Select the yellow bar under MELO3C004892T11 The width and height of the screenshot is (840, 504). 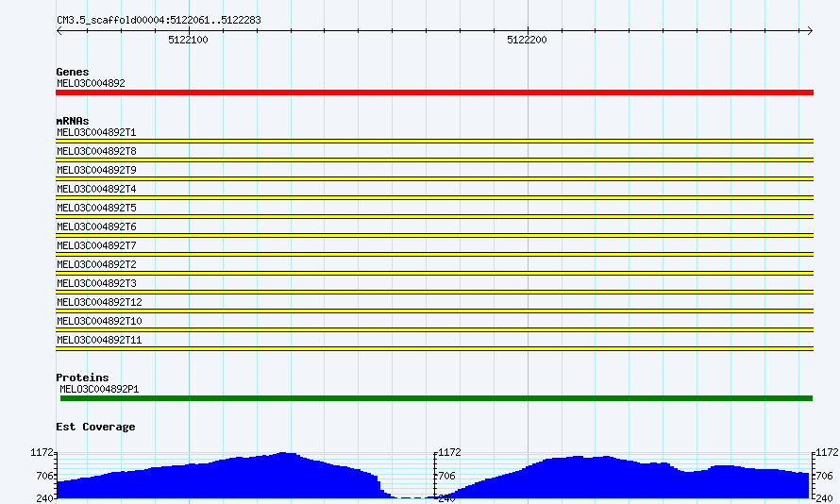tap(434, 348)
